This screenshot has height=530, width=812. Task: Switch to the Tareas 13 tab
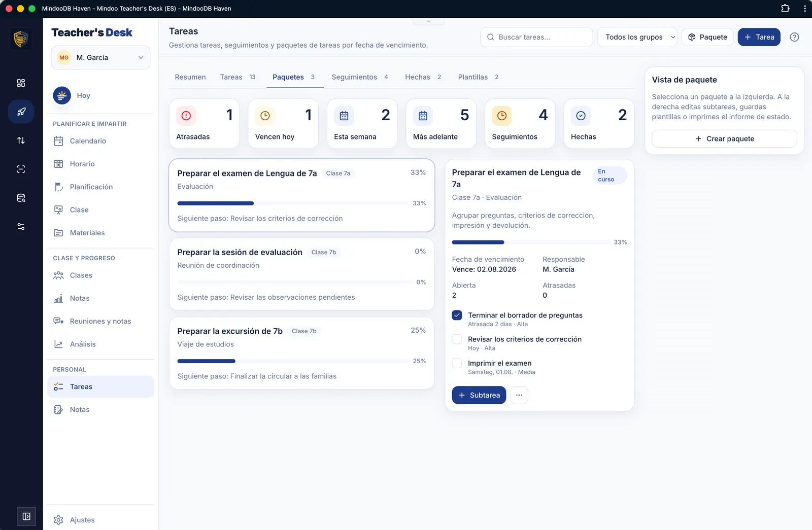click(238, 77)
